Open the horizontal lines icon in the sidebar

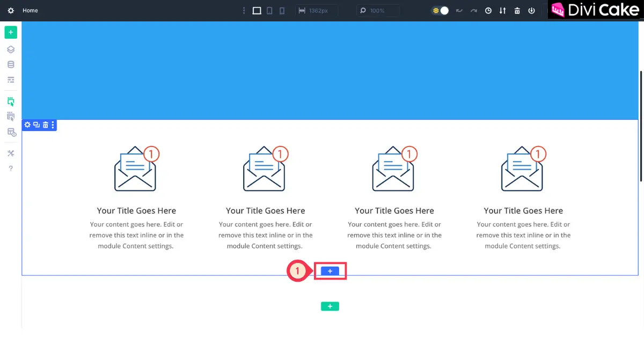click(11, 79)
